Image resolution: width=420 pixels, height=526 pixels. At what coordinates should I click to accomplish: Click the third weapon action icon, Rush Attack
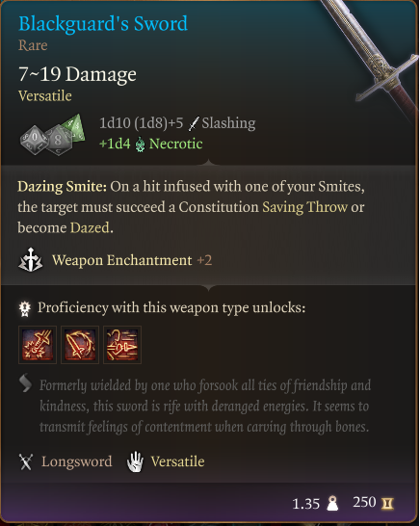tap(122, 345)
